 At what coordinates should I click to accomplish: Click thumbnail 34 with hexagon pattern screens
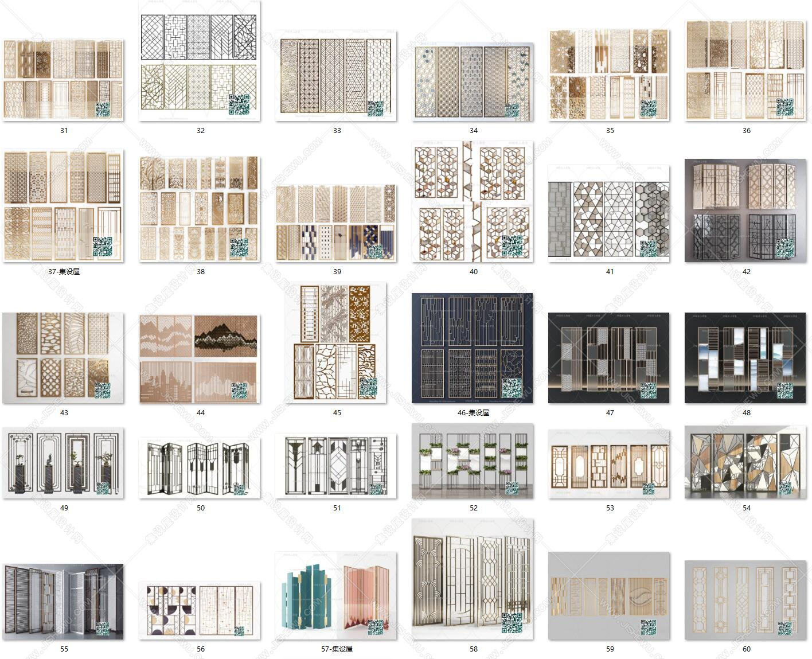[473, 80]
